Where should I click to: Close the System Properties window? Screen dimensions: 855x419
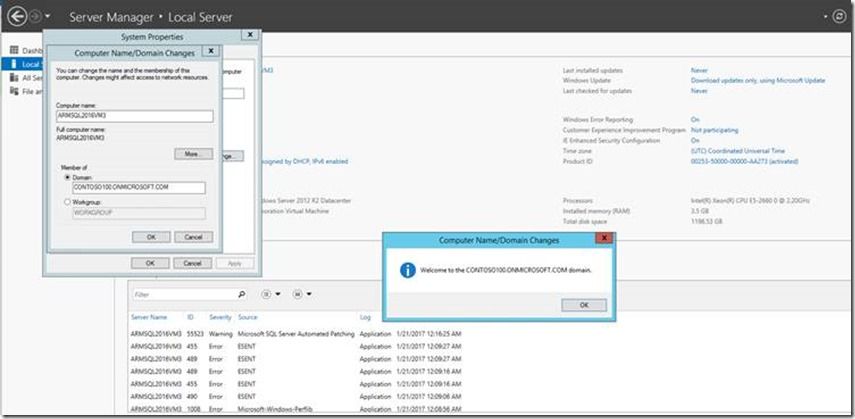click(250, 35)
